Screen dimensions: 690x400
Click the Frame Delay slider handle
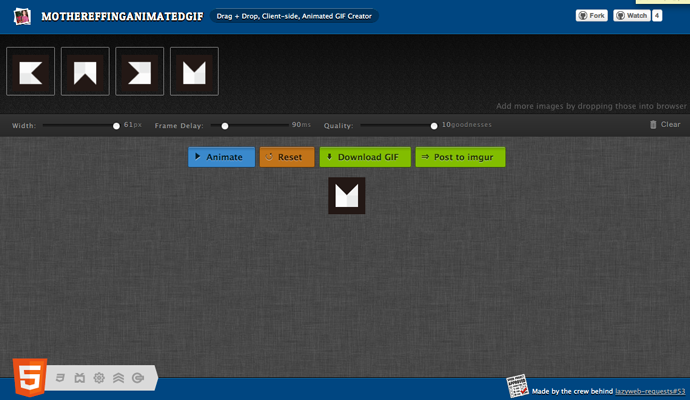click(225, 126)
